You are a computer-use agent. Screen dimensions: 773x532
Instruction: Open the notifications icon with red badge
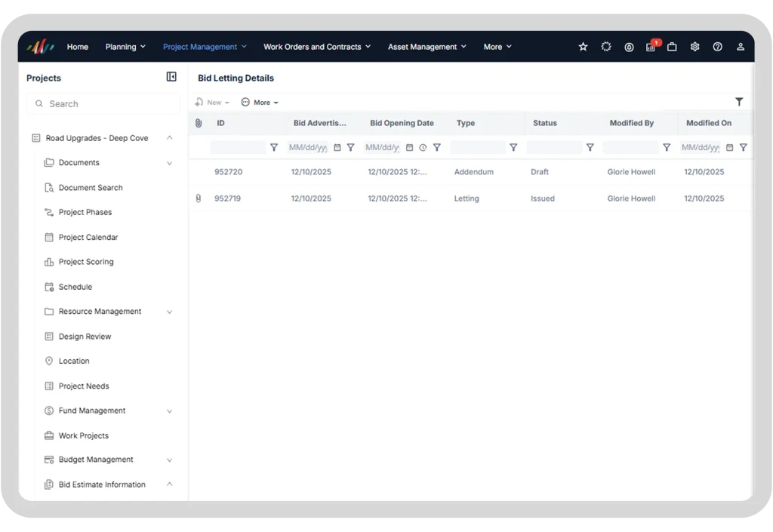click(651, 46)
